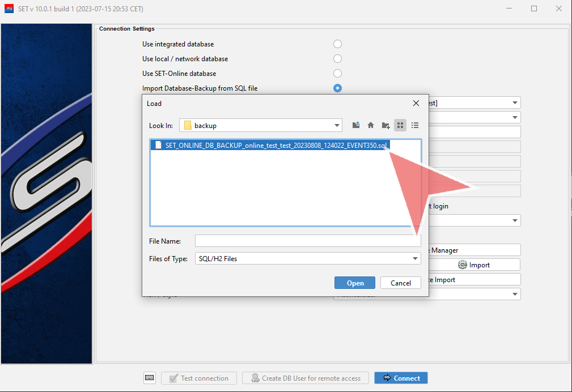Create a new folder in Load dialog
The height and width of the screenshot is (392, 572).
click(385, 125)
